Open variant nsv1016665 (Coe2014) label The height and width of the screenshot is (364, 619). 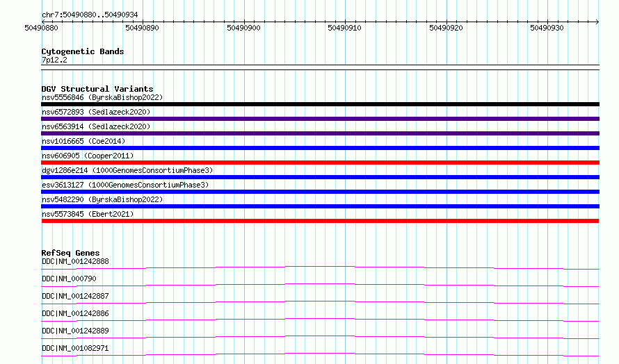coord(83,141)
